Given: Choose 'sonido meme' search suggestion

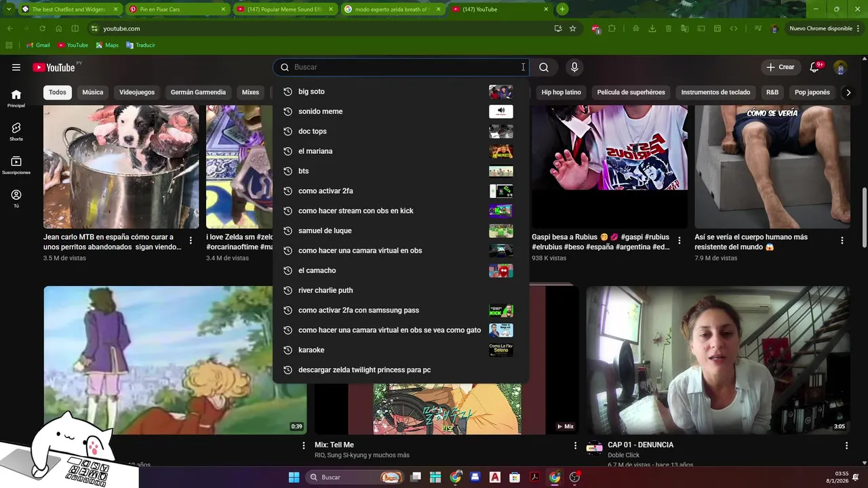Looking at the screenshot, I should click(401, 111).
